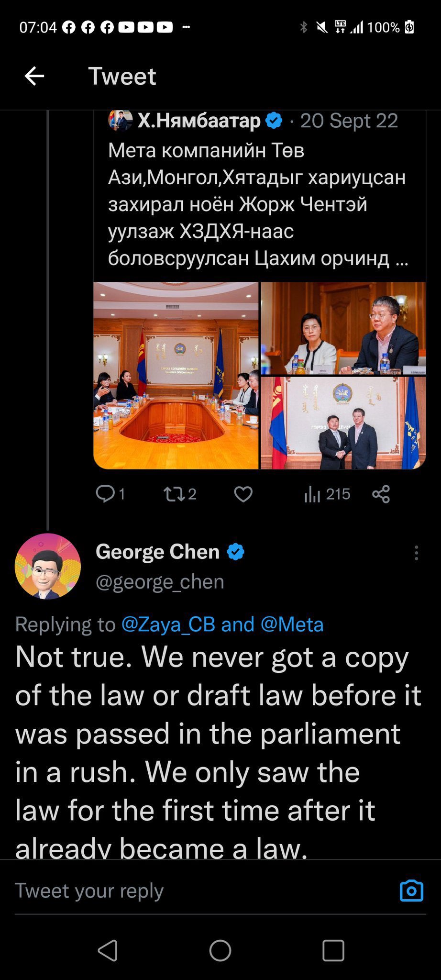Open Android recent apps square
Image resolution: width=441 pixels, height=980 pixels.
[333, 950]
